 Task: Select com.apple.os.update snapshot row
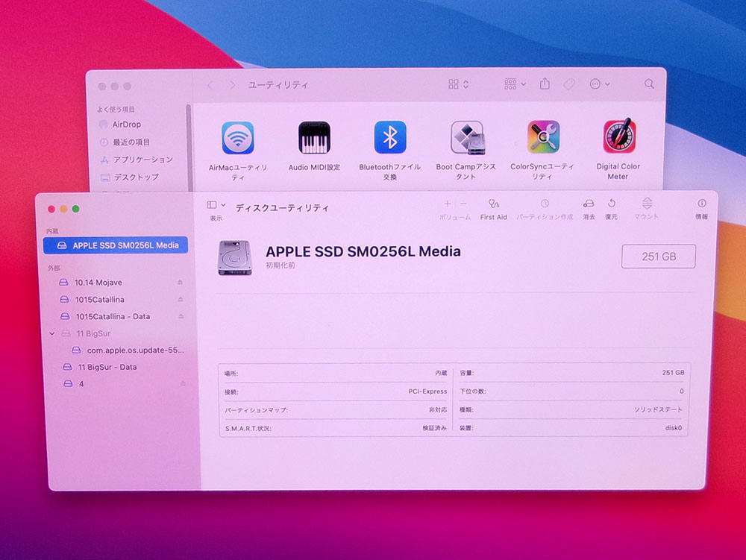pos(135,350)
